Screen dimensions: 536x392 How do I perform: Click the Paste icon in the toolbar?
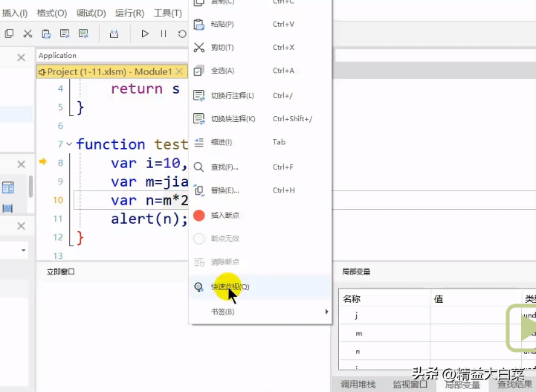tap(46, 33)
